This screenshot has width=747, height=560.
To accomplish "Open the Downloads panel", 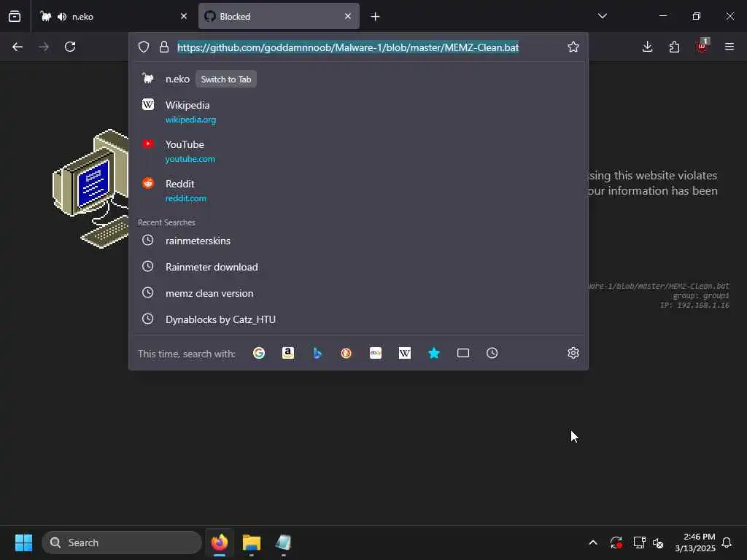I will (647, 47).
